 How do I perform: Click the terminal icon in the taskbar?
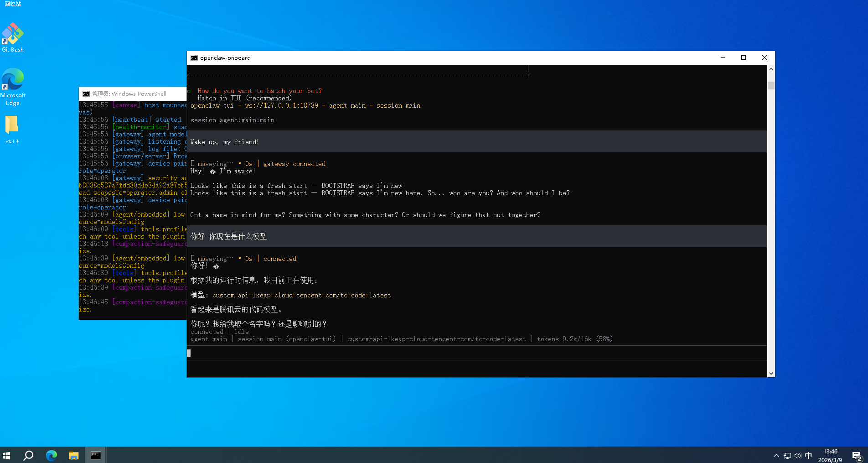click(x=96, y=455)
